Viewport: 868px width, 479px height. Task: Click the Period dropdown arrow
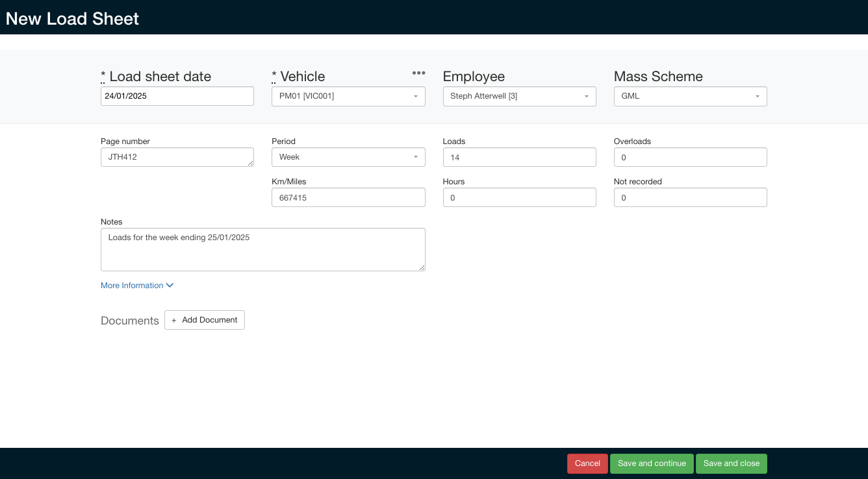tap(416, 157)
